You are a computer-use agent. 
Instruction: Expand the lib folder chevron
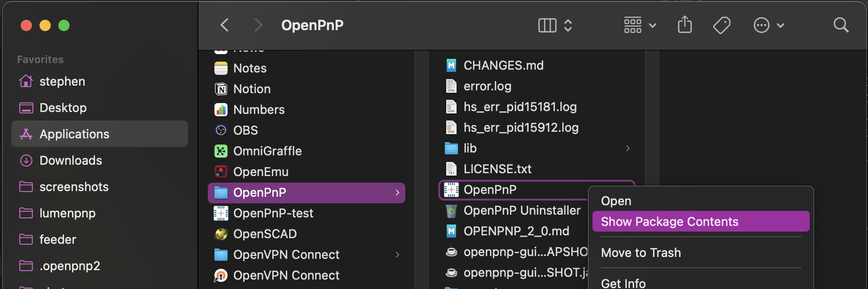point(628,148)
